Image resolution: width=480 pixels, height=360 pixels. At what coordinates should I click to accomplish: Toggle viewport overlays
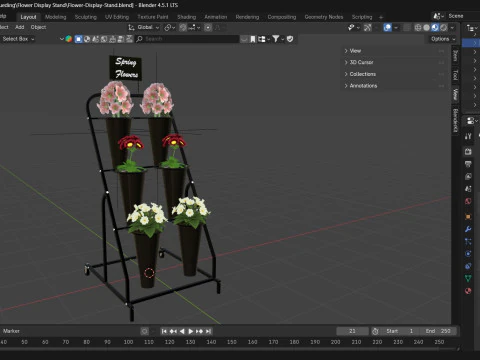click(x=387, y=27)
